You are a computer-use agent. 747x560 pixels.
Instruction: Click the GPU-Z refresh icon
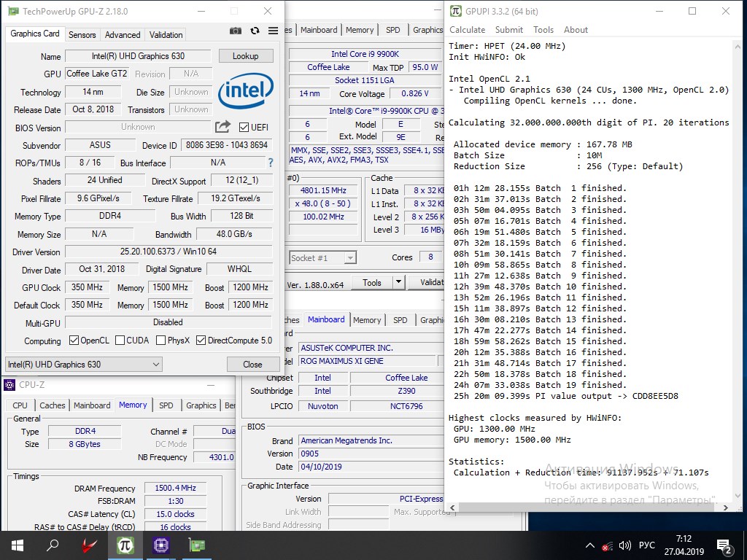pos(255,31)
